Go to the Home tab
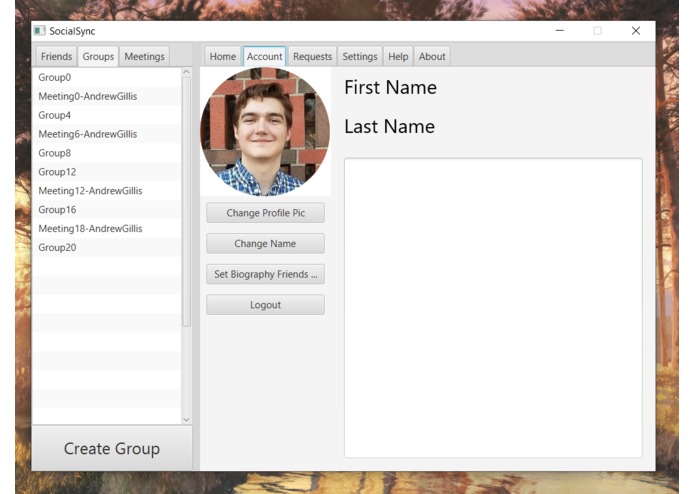The image size is (695, 494). tap(223, 57)
